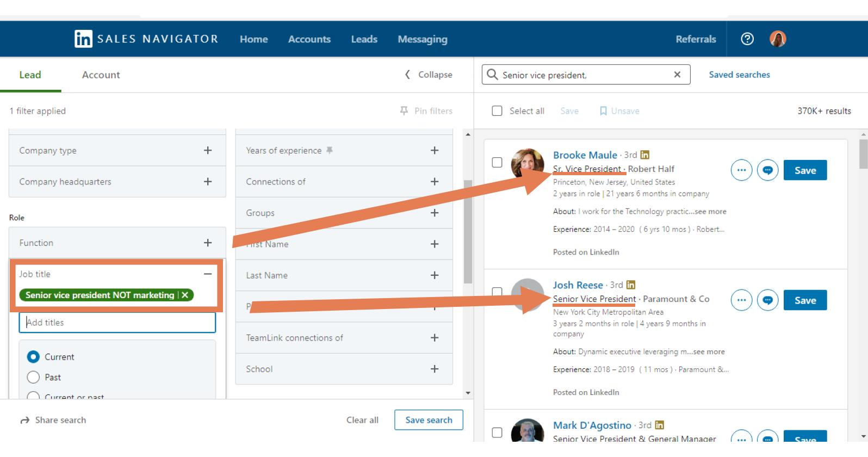
Task: Open Josh Reese's profile name link
Action: pyautogui.click(x=578, y=285)
